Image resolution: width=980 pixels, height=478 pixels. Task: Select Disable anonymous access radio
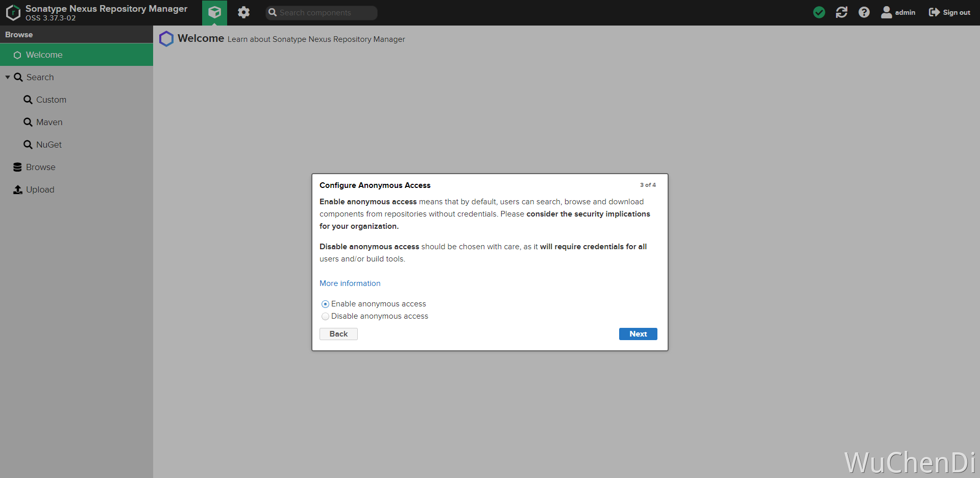325,317
